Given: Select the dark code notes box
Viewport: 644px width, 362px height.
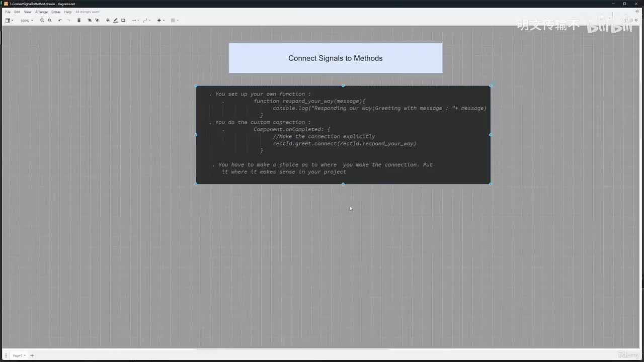Looking at the screenshot, I should click(343, 135).
